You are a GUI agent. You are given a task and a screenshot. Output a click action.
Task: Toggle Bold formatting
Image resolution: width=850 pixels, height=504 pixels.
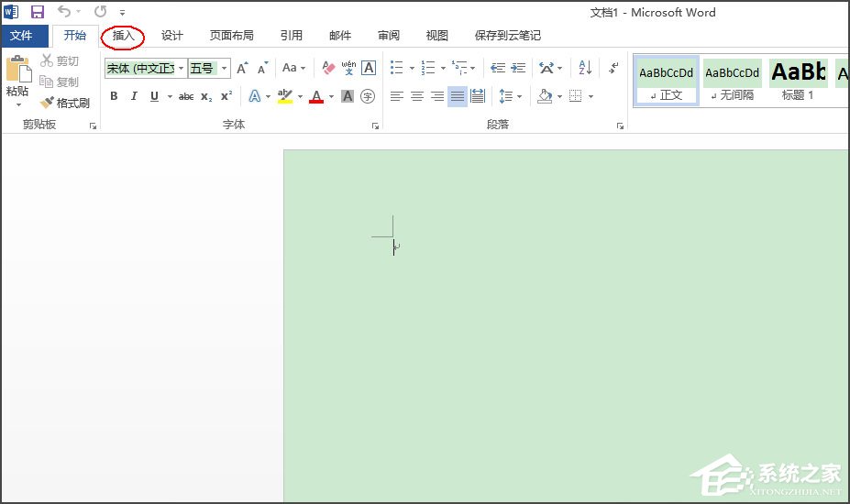pyautogui.click(x=114, y=96)
